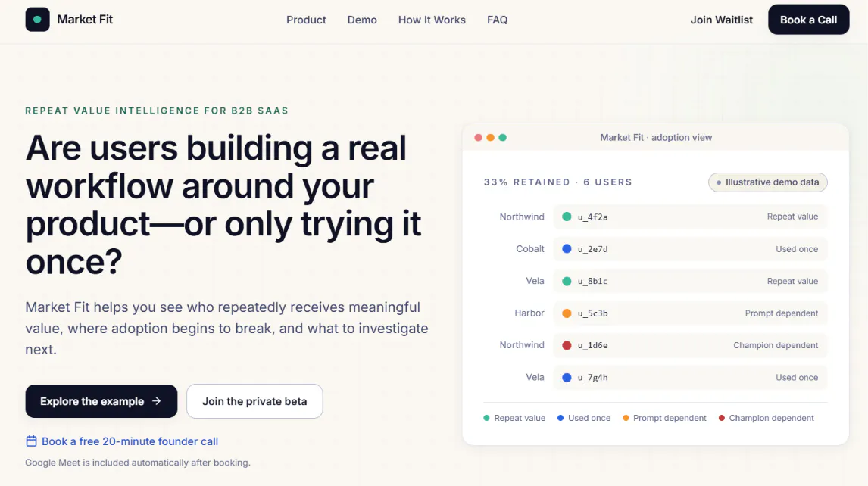The image size is (868, 486).
Task: Click the Cobalt company label
Action: [x=529, y=248]
